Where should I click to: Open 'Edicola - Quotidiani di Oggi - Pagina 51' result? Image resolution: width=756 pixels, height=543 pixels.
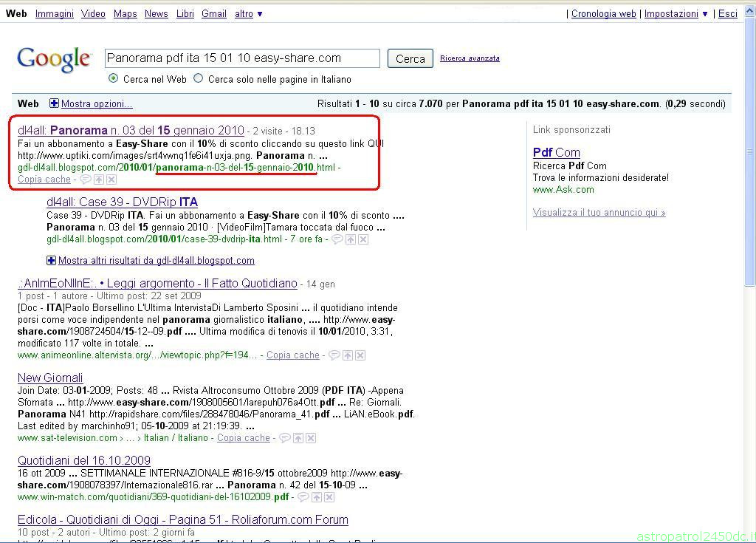183,520
